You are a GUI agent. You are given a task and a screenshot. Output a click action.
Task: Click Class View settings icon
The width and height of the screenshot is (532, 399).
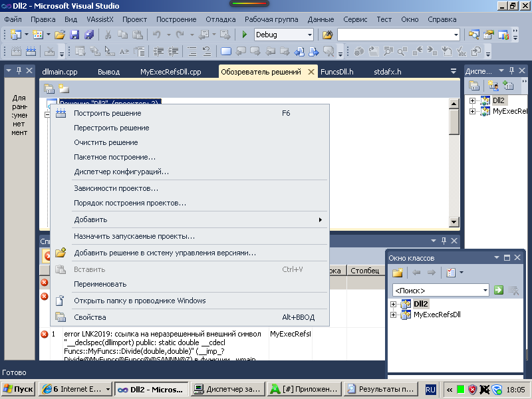[x=452, y=273]
